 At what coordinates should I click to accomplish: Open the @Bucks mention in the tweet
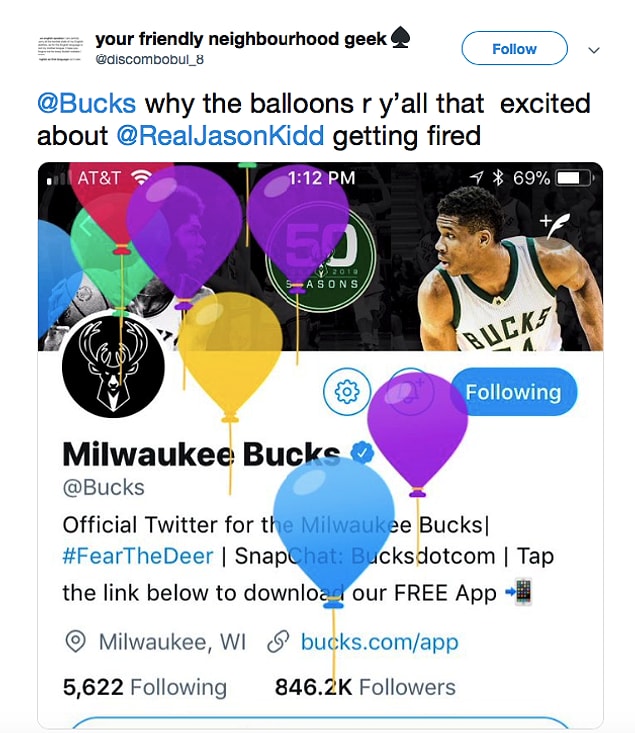point(87,103)
